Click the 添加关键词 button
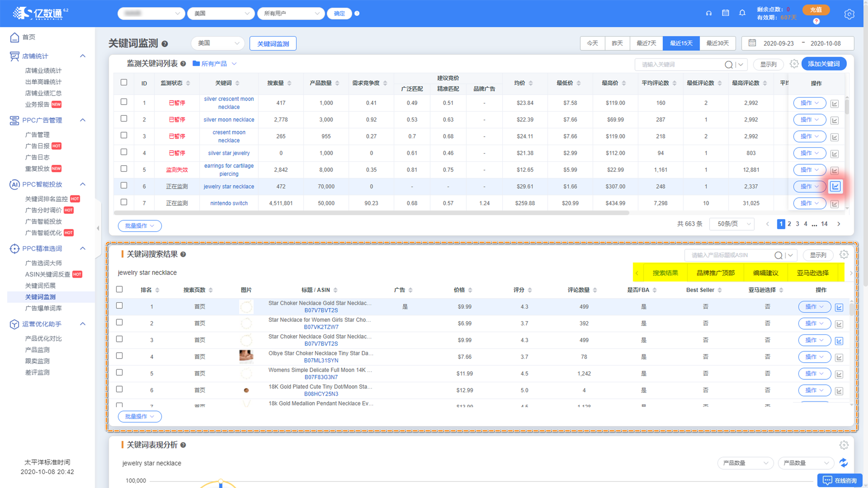This screenshot has width=868, height=488. 823,64
